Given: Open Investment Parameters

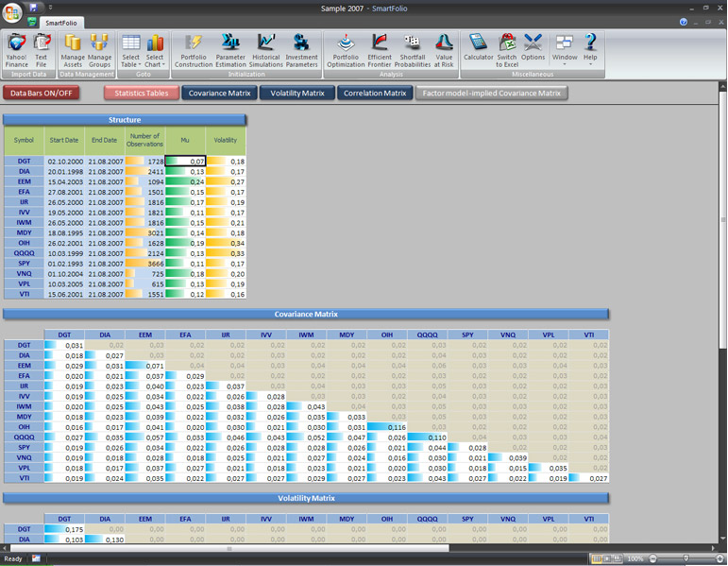Looking at the screenshot, I should (x=301, y=50).
